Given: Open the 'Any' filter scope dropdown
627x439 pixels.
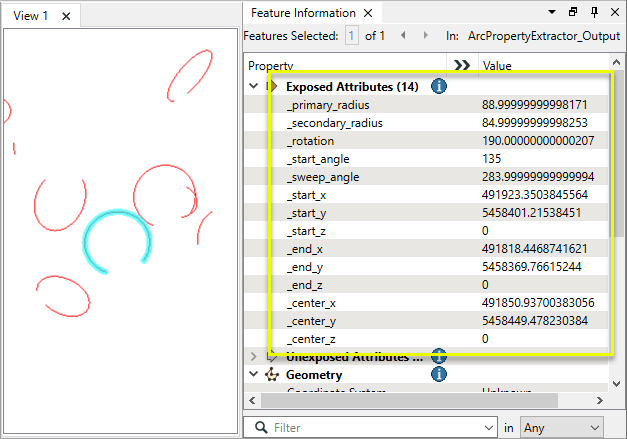Looking at the screenshot, I should 561,427.
